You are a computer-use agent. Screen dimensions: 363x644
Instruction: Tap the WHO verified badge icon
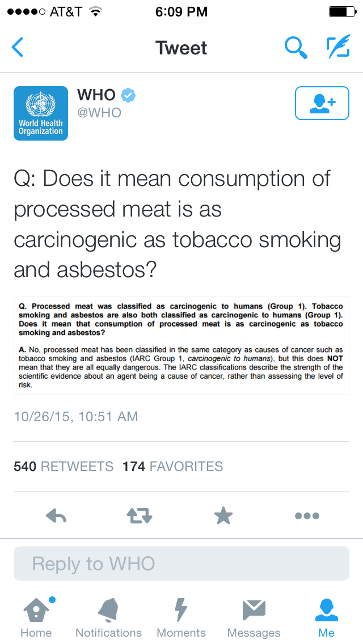coord(129,95)
